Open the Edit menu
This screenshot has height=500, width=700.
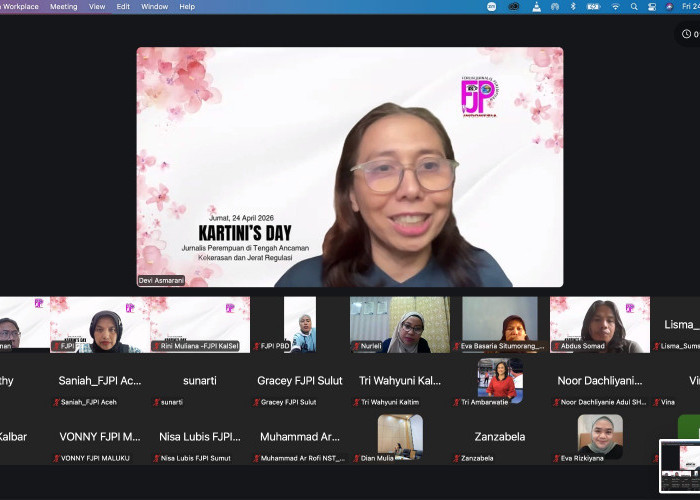click(123, 6)
